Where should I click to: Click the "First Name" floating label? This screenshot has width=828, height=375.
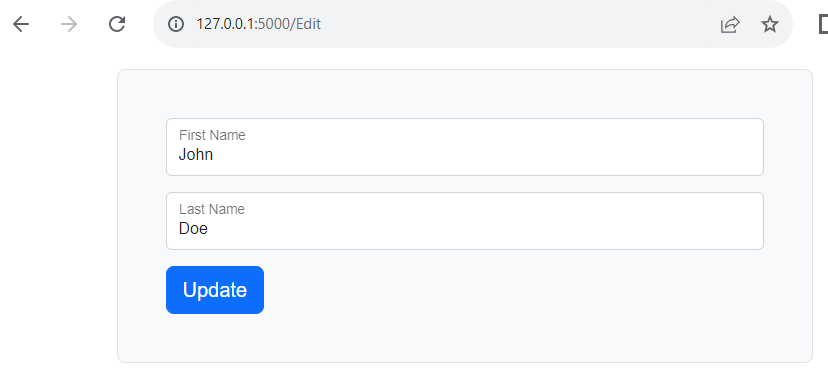pos(212,135)
